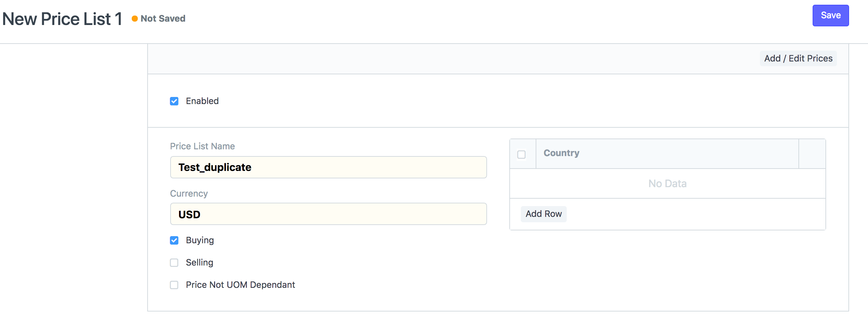
Task: Click the Enabled label text
Action: point(202,101)
